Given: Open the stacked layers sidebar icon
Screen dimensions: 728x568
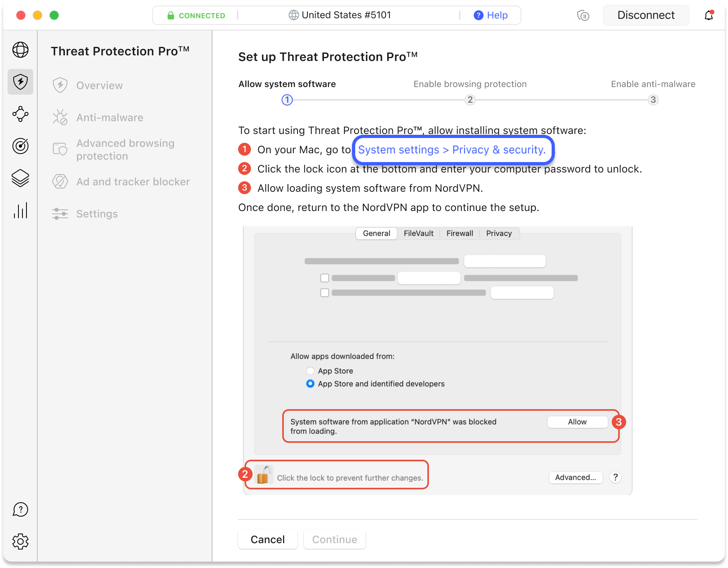Looking at the screenshot, I should (x=20, y=178).
